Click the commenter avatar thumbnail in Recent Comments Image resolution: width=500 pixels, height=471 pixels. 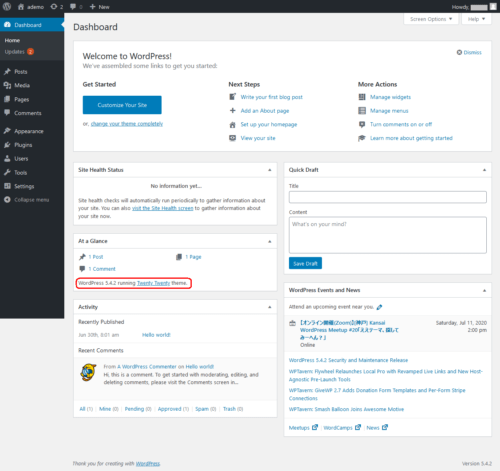click(88, 372)
